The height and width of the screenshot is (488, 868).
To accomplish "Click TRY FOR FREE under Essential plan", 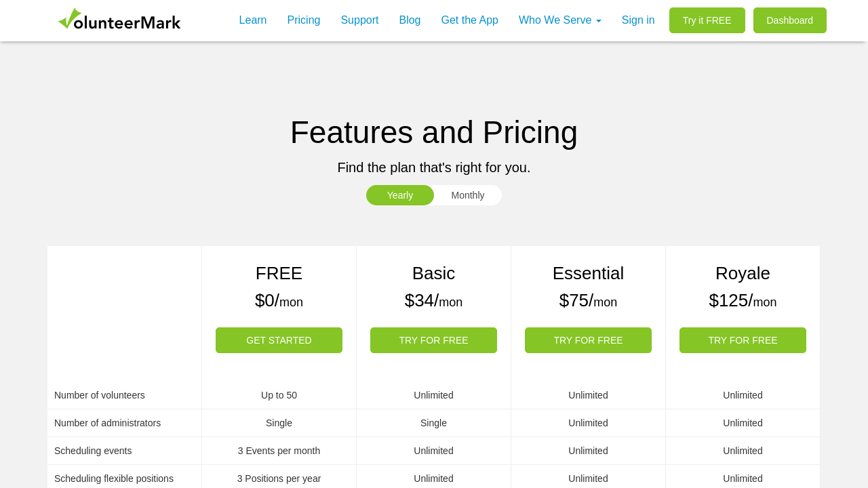I will (x=588, y=340).
